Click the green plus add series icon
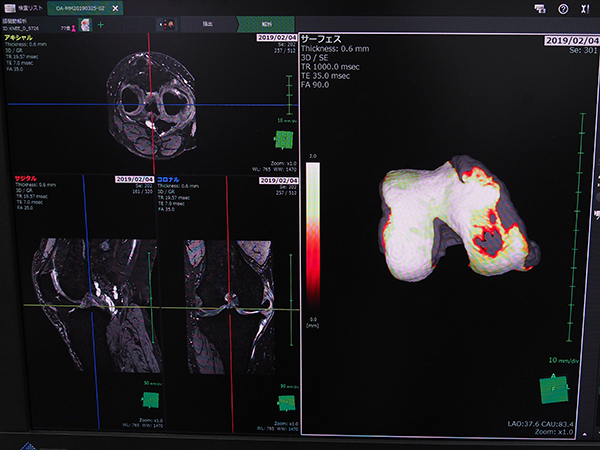The height and width of the screenshot is (450, 600). [x=101, y=24]
